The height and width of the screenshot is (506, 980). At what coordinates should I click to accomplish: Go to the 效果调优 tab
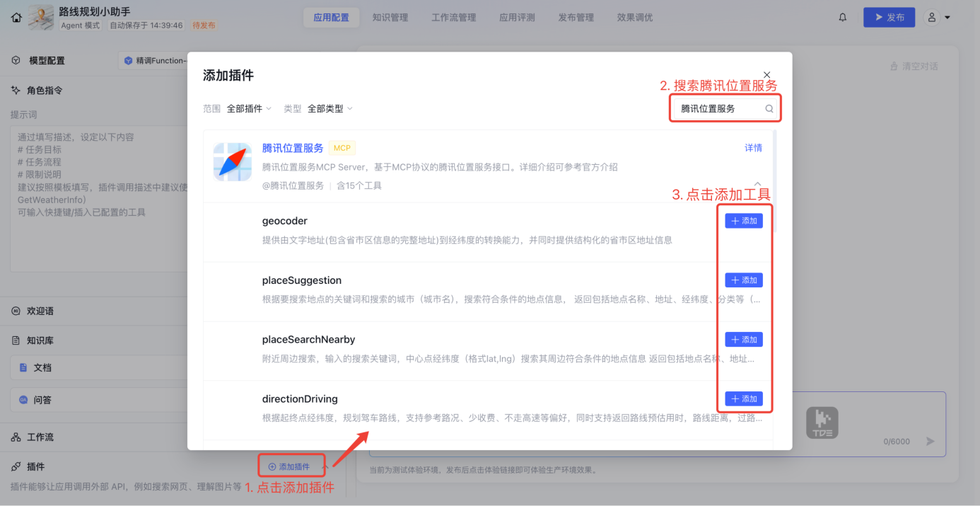click(x=635, y=18)
